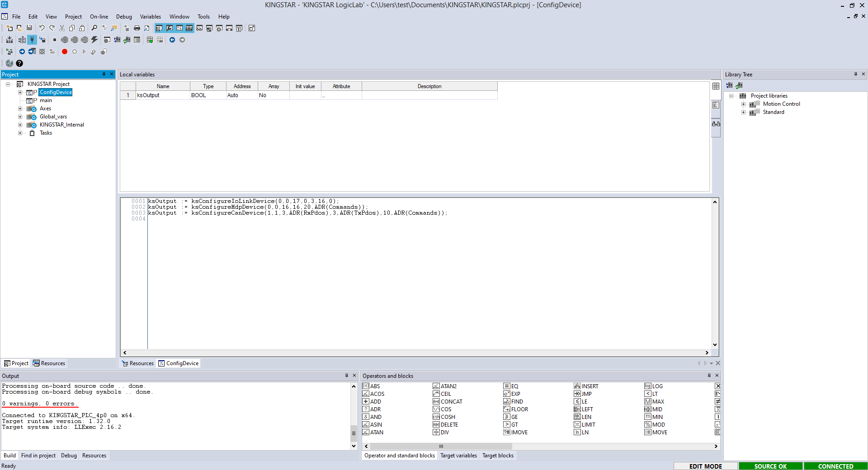Viewport: 868px width, 470px height.
Task: Open the communication settings chip icon
Action: pyautogui.click(x=22, y=40)
